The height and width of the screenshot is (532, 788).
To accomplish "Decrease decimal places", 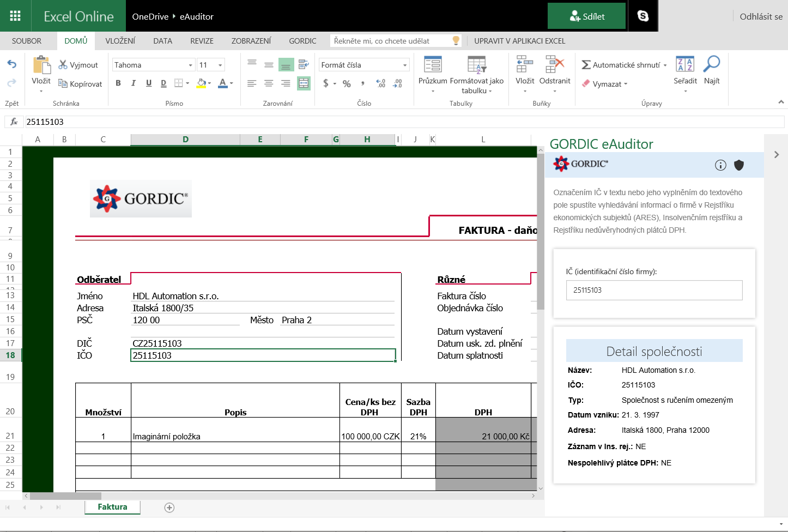I will coord(398,83).
